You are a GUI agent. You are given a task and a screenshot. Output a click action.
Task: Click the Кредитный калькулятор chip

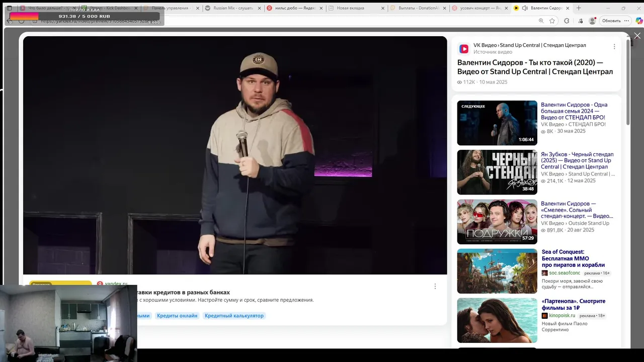tap(234, 316)
